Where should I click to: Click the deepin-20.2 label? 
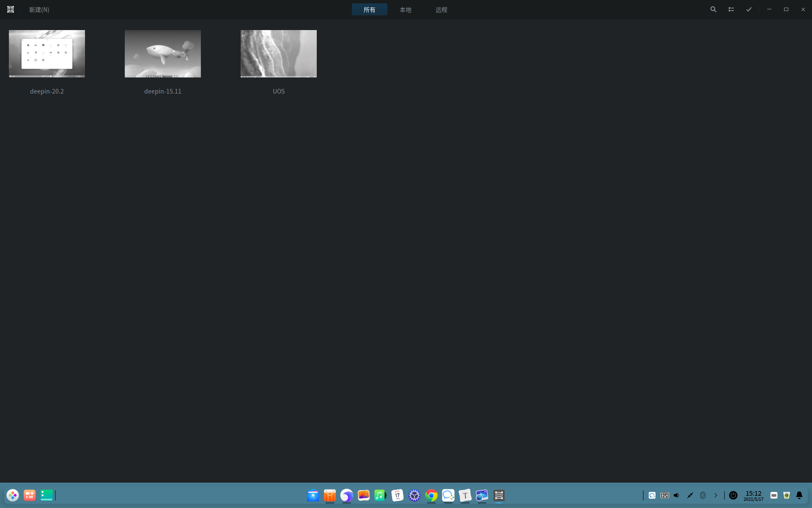47,91
